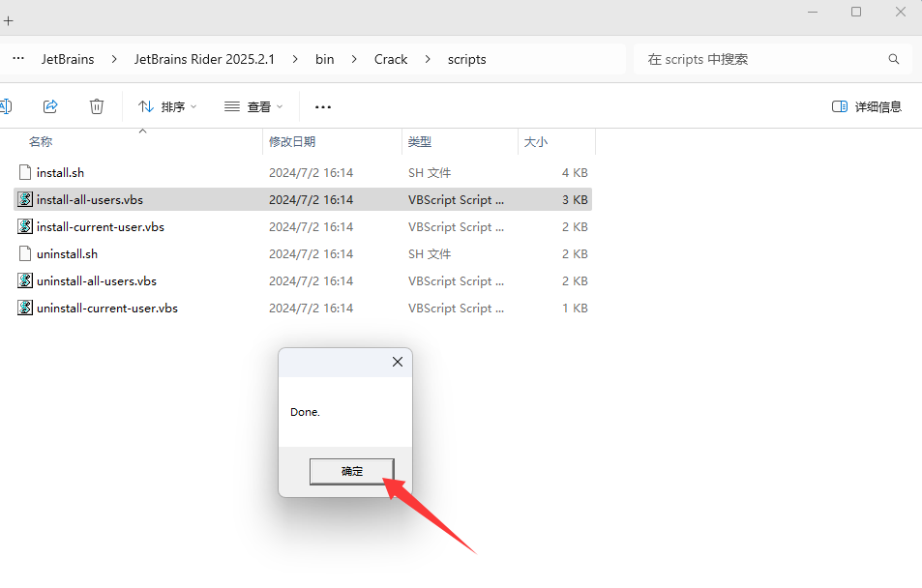The width and height of the screenshot is (922, 588).
Task: Toggle the details pane (详细信息)
Action: point(867,106)
